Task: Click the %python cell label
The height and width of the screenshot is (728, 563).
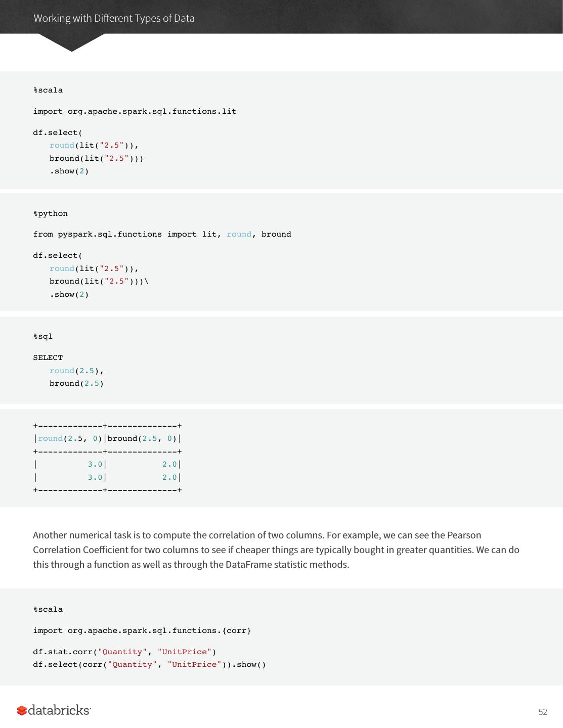Action: click(x=51, y=213)
